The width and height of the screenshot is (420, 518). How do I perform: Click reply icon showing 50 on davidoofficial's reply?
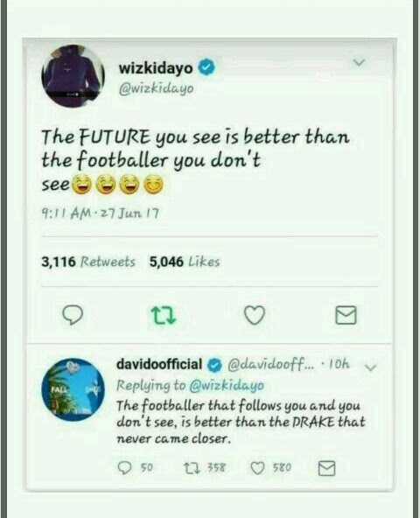[125, 467]
